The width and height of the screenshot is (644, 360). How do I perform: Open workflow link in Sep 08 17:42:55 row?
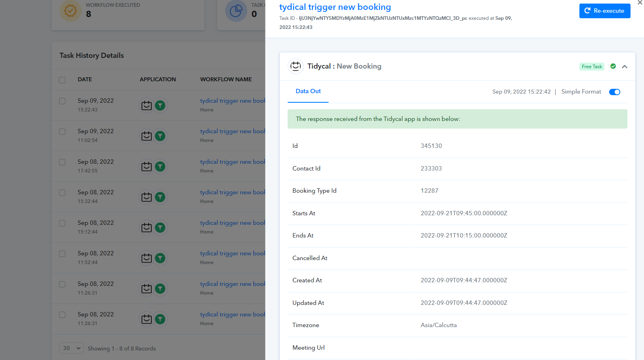[x=233, y=162]
